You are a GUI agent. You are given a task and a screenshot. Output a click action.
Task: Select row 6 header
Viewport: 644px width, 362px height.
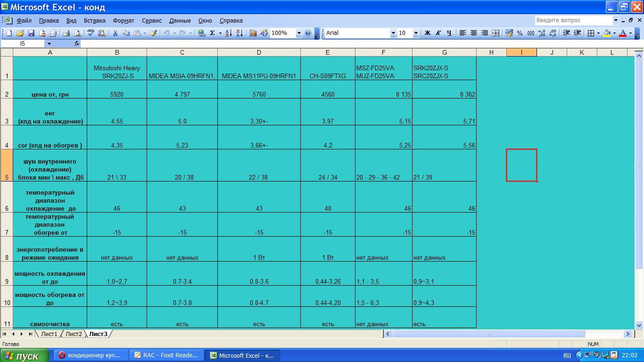[7, 197]
